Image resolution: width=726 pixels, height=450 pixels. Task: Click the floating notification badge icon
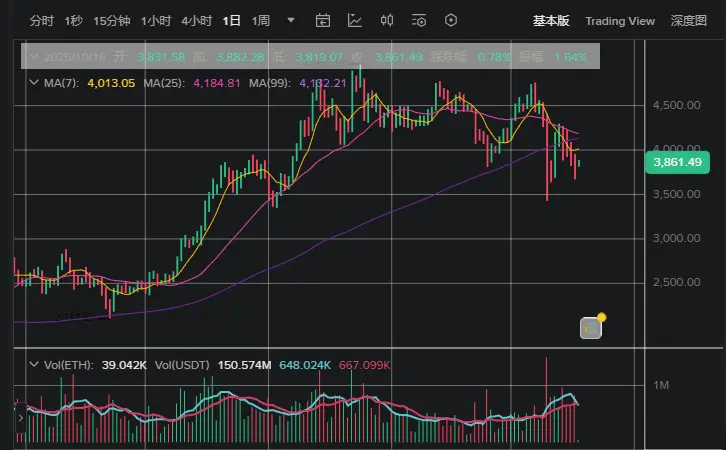coord(591,327)
